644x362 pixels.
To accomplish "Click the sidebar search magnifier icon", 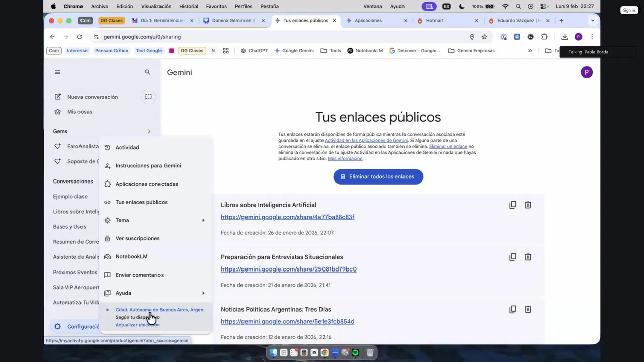I will [x=147, y=72].
